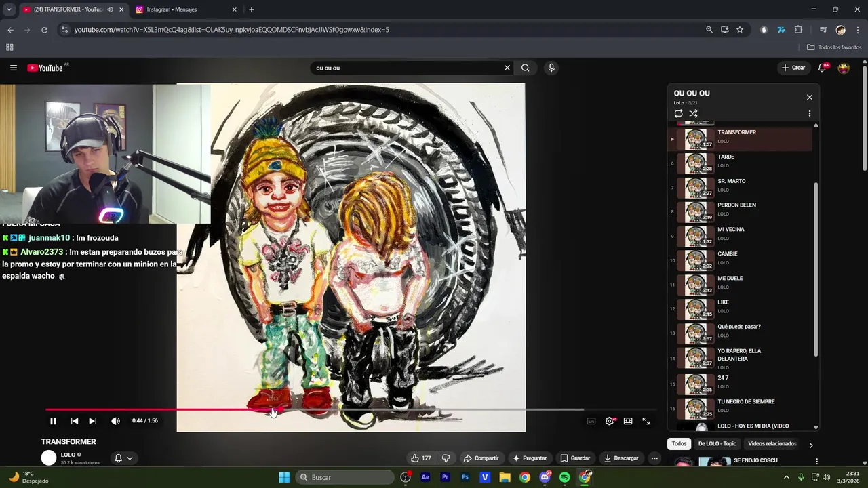Go to the YouTube home logo
This screenshot has width=868, height=488.
(45, 68)
